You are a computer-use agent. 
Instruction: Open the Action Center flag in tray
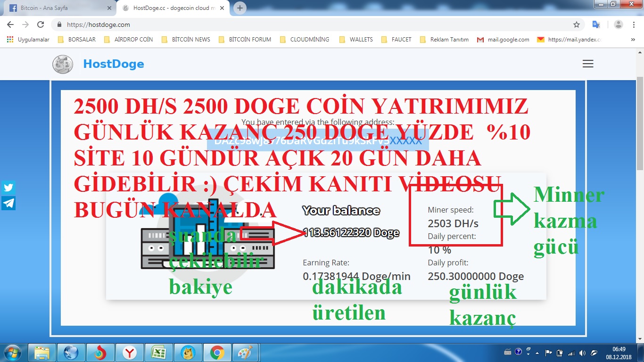coord(548,353)
